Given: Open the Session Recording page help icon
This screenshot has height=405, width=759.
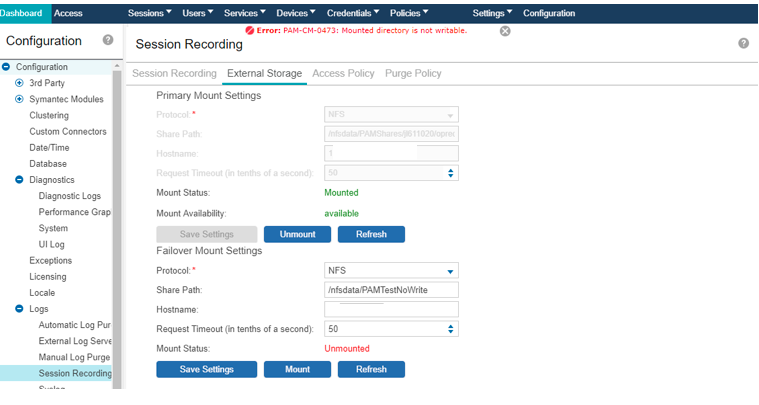Looking at the screenshot, I should (743, 44).
